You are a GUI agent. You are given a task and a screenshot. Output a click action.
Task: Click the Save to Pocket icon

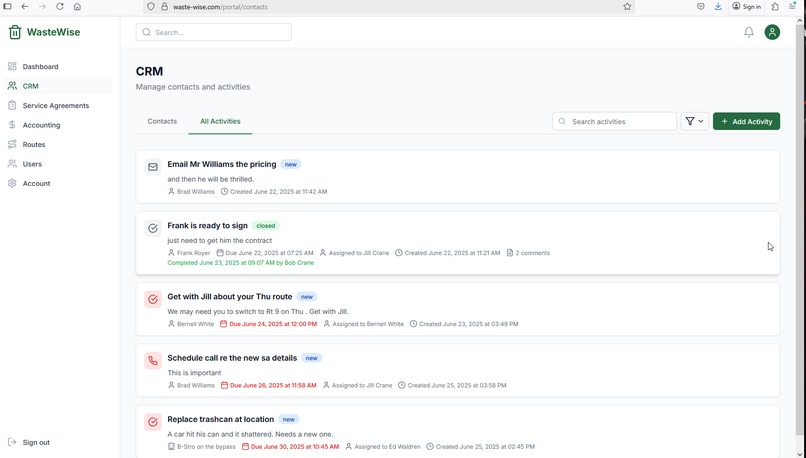tap(701, 7)
